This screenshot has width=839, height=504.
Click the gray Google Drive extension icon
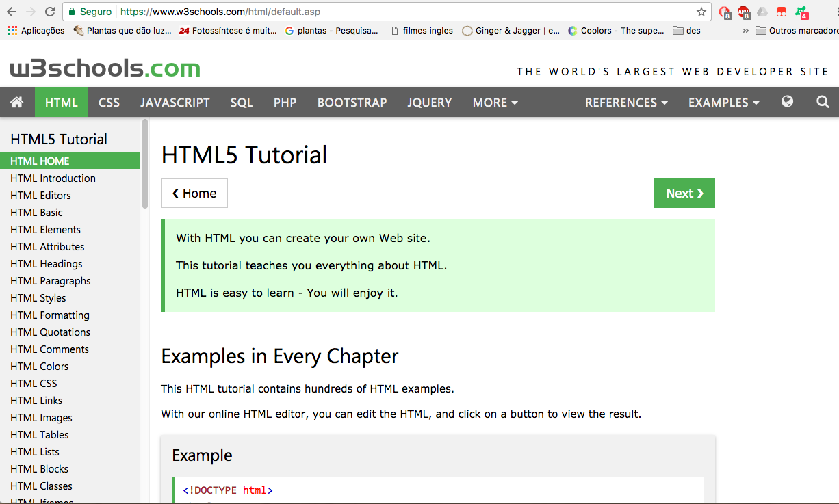762,12
